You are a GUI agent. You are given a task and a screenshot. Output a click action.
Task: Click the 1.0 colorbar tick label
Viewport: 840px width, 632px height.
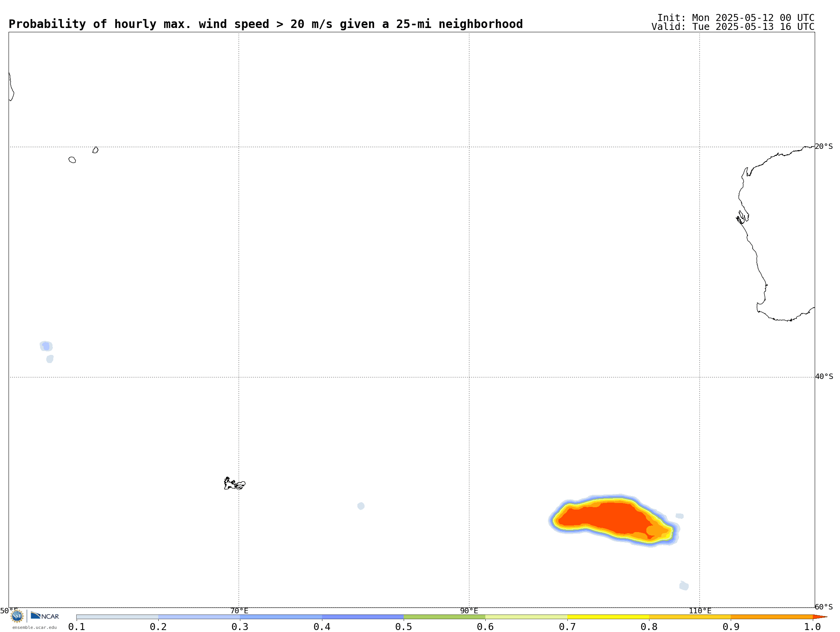[812, 627]
